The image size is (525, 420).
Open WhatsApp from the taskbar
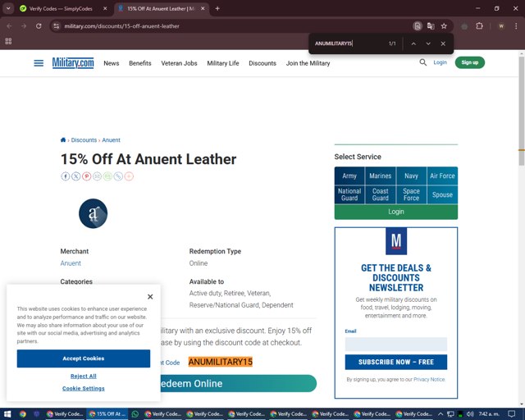pos(135,414)
